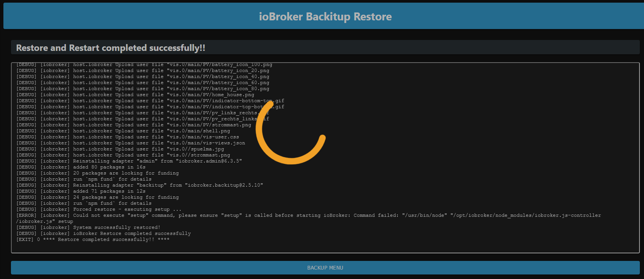Click the orange loading spinner
The height and width of the screenshot is (279, 644).
click(291, 132)
